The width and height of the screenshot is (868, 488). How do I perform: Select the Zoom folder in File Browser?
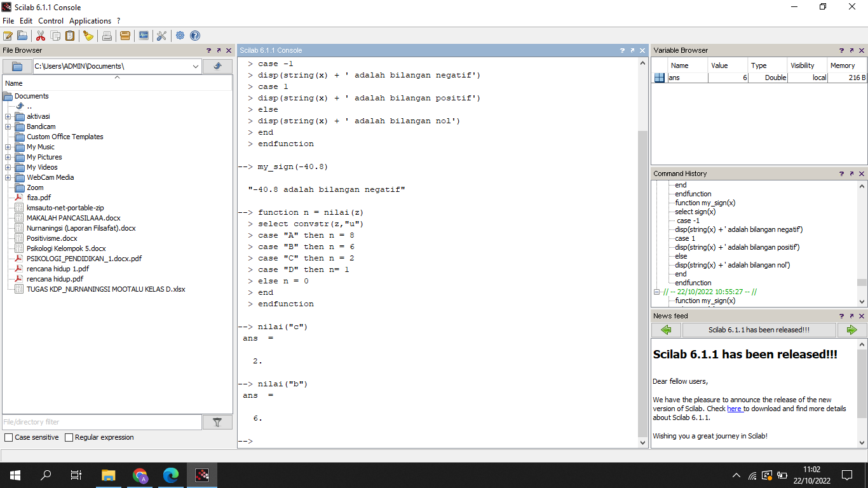[x=35, y=187]
